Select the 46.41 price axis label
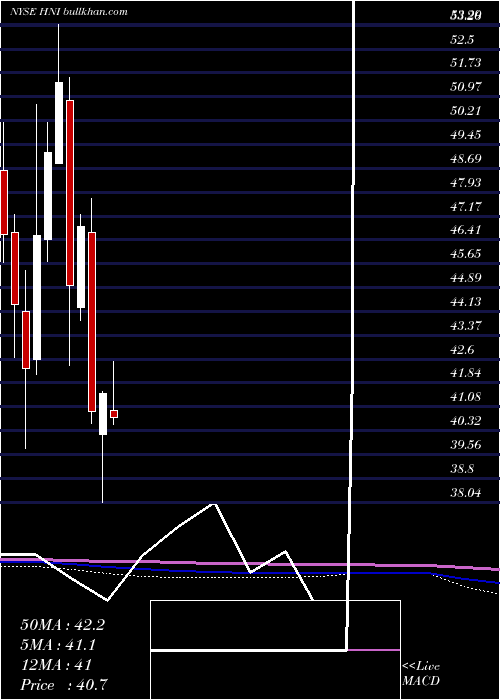 click(x=466, y=230)
